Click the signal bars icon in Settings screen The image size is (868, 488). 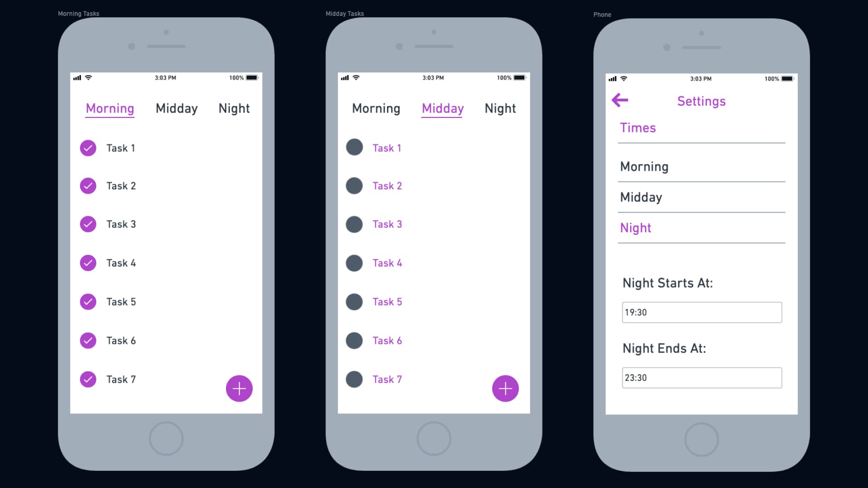pos(613,78)
